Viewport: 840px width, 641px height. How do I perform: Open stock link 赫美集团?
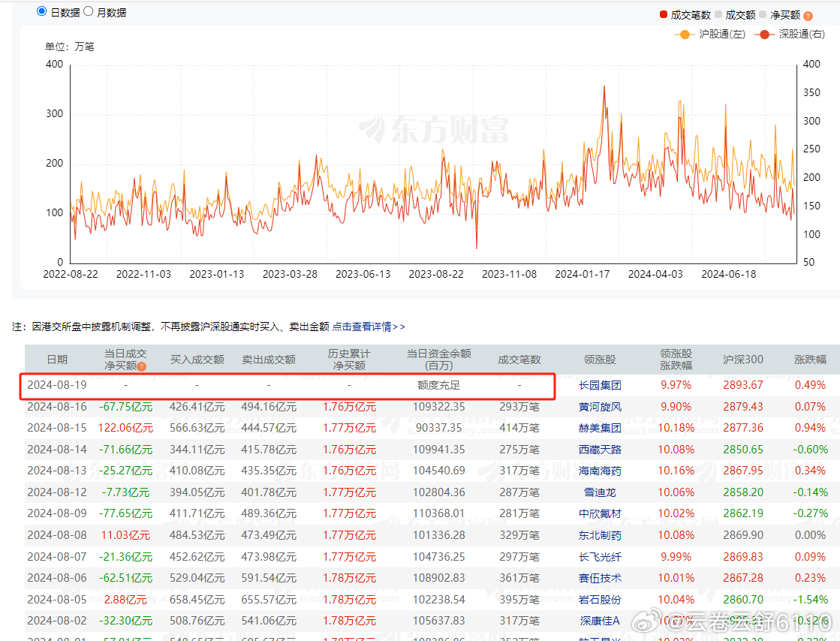[600, 428]
